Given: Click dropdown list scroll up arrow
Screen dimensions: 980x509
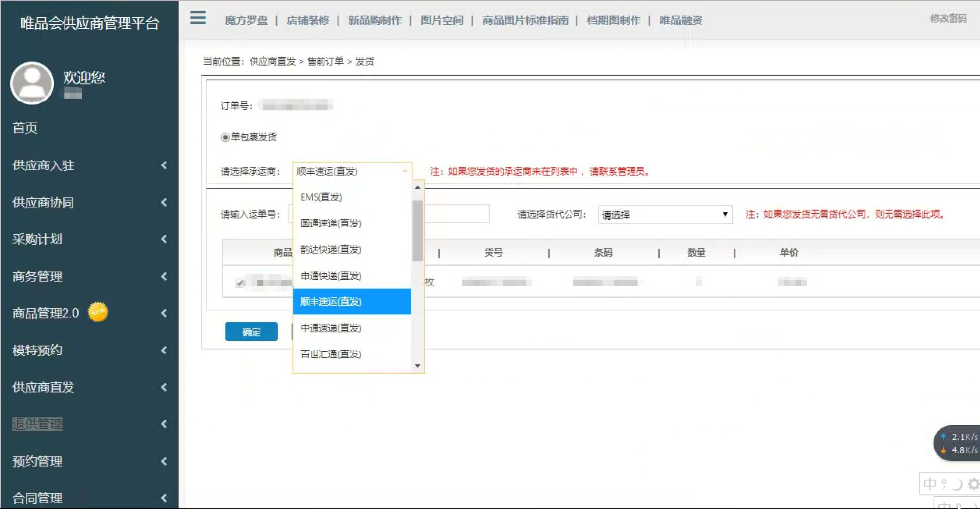Looking at the screenshot, I should pyautogui.click(x=417, y=187).
